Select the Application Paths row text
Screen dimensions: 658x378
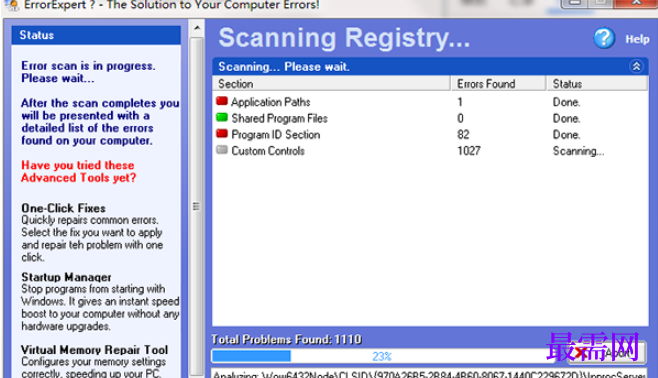tap(271, 102)
